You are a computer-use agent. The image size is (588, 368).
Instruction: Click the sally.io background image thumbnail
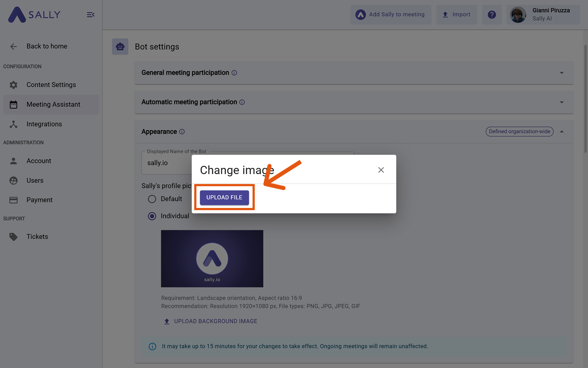click(x=212, y=259)
